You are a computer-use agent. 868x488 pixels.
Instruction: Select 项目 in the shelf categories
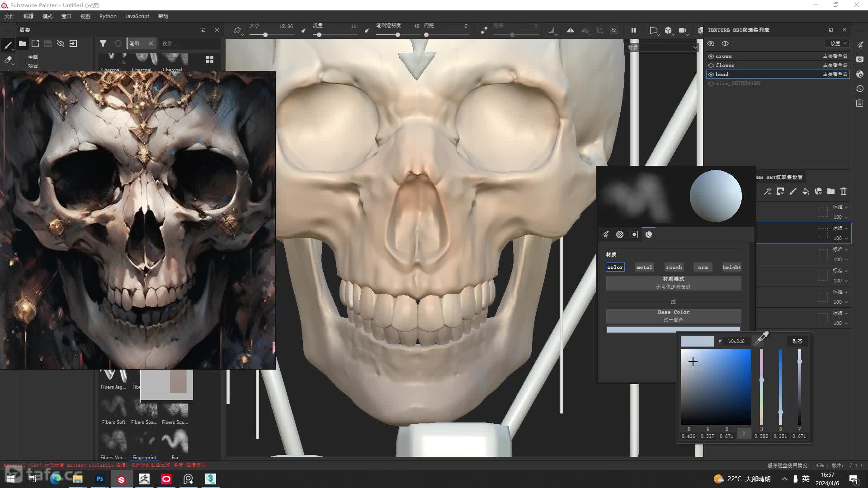tap(33, 66)
